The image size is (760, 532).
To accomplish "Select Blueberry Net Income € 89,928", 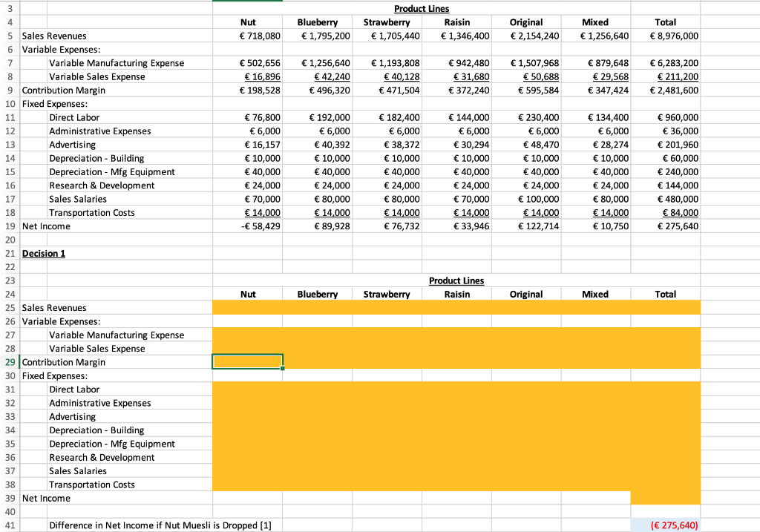I will (318, 226).
